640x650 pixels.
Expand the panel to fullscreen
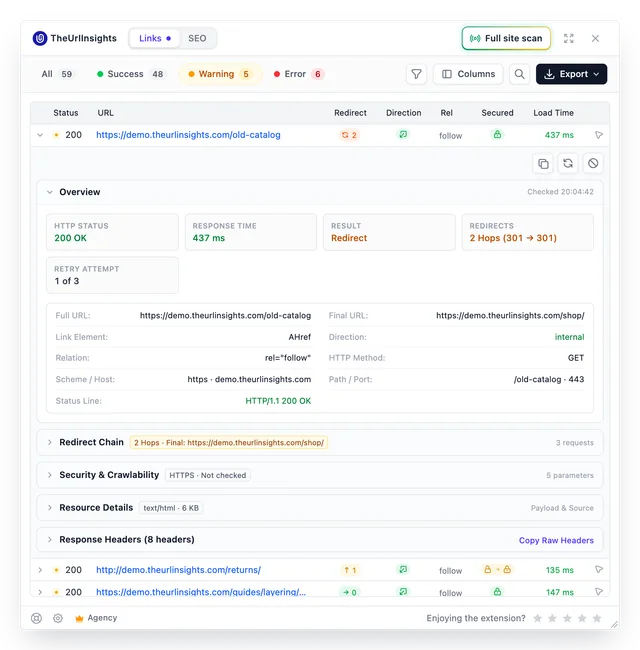569,38
